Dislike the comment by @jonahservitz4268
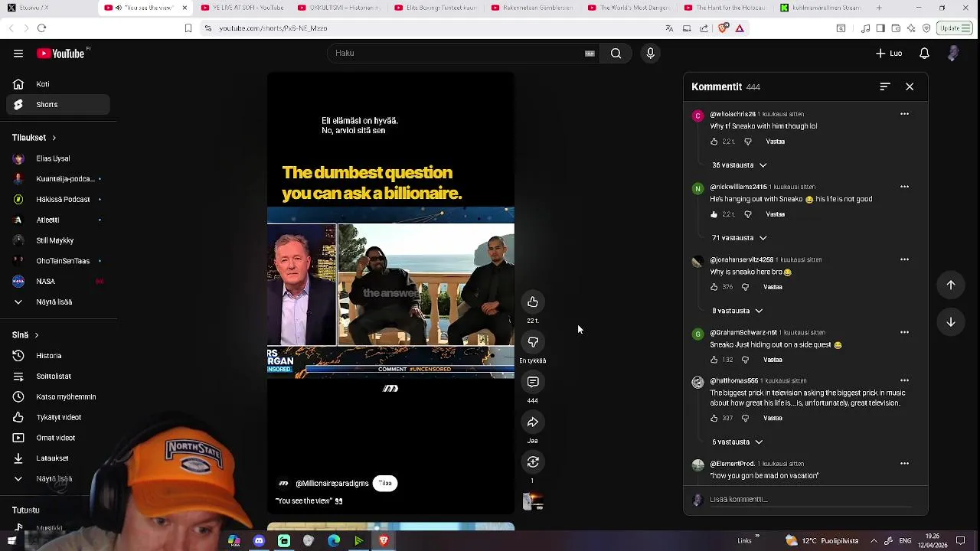 tap(746, 287)
